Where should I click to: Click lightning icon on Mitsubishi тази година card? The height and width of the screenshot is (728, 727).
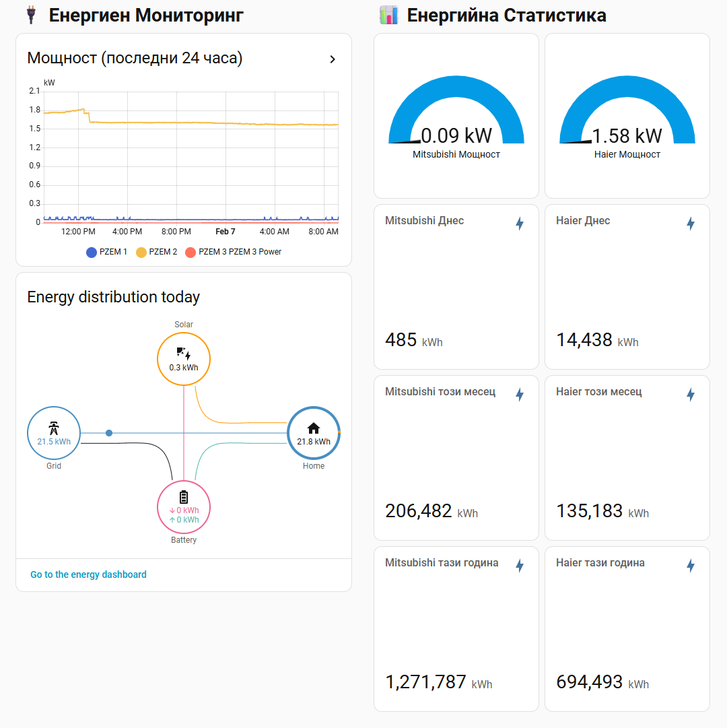(519, 566)
